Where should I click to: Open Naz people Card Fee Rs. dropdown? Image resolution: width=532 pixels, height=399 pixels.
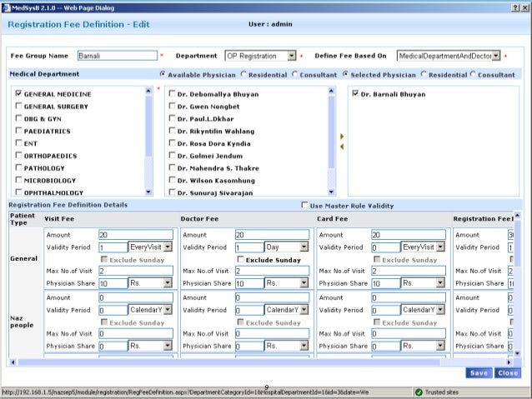[440, 346]
